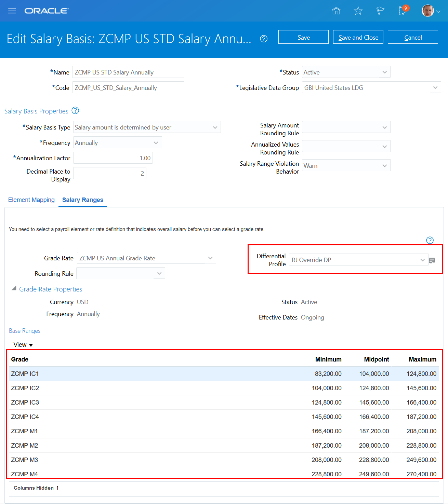Screen dimensions: 448x504
Task: Open notifications bell with 9 badge
Action: [404, 10]
